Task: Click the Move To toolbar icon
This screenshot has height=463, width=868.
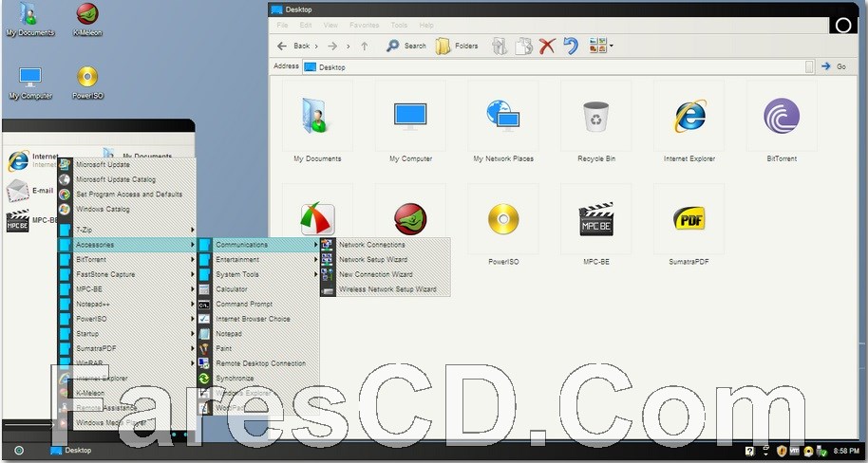Action: pyautogui.click(x=500, y=46)
